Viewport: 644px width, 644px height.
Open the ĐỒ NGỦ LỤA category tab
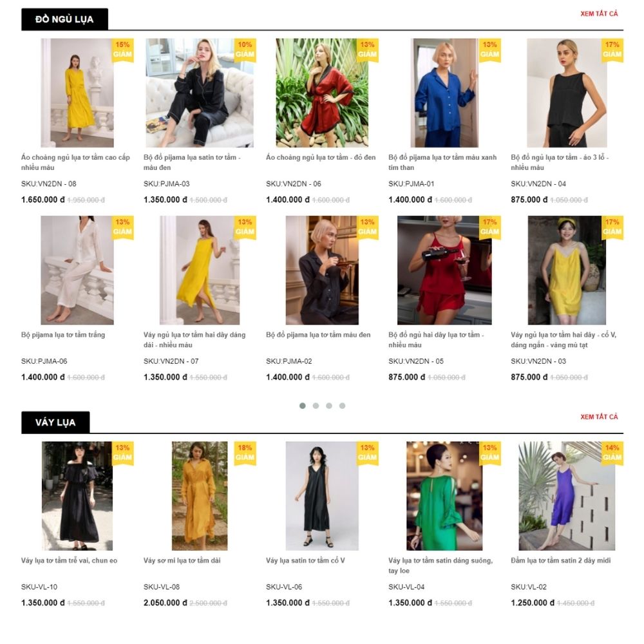(x=64, y=19)
